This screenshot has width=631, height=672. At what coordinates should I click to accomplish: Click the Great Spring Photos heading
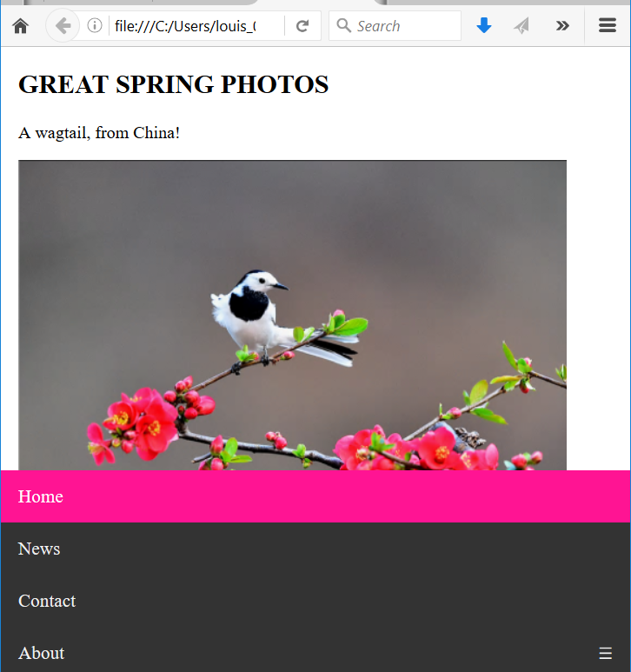(174, 84)
